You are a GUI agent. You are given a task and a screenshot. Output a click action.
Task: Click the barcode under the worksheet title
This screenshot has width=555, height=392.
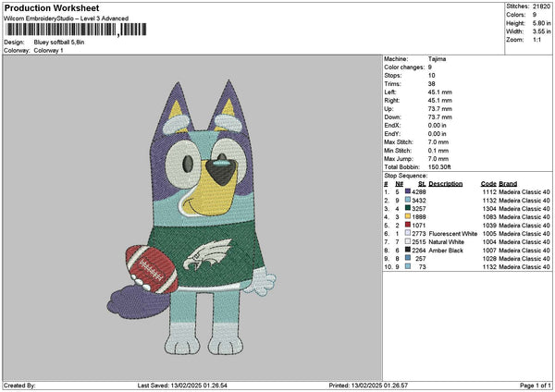(76, 30)
